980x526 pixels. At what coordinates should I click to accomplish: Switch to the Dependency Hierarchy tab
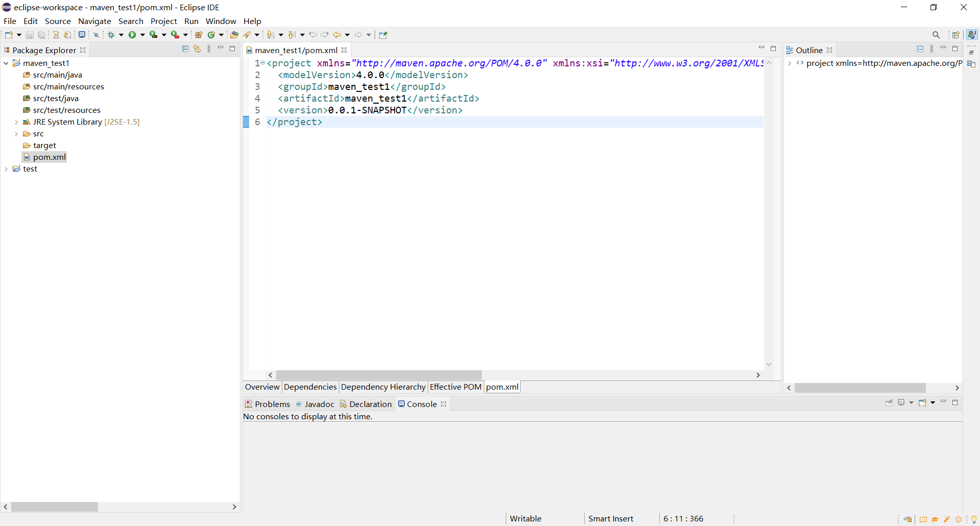pyautogui.click(x=383, y=387)
